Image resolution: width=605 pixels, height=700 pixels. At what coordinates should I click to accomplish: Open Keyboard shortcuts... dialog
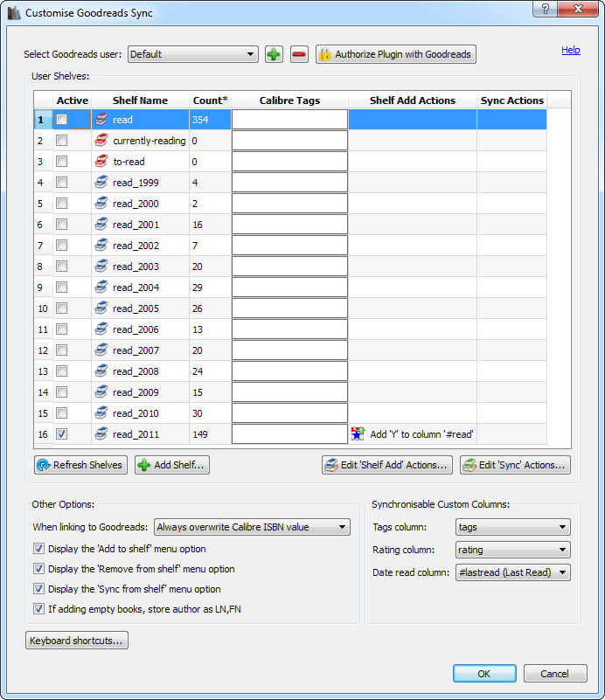point(77,641)
